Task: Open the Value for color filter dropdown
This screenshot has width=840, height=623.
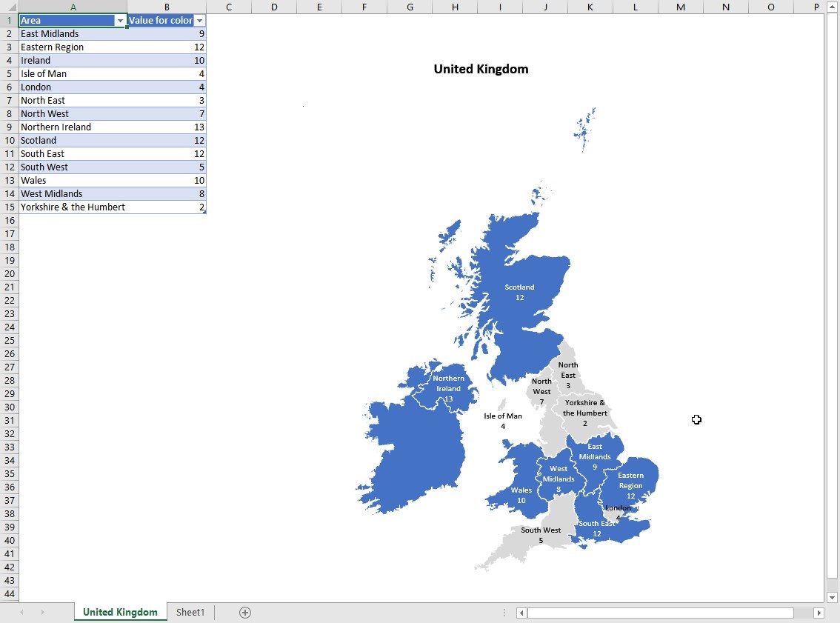Action: point(199,20)
